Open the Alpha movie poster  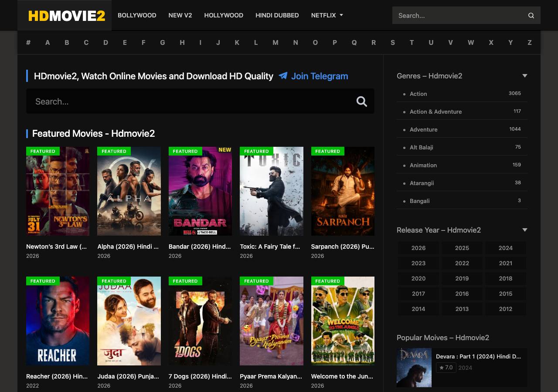click(129, 191)
